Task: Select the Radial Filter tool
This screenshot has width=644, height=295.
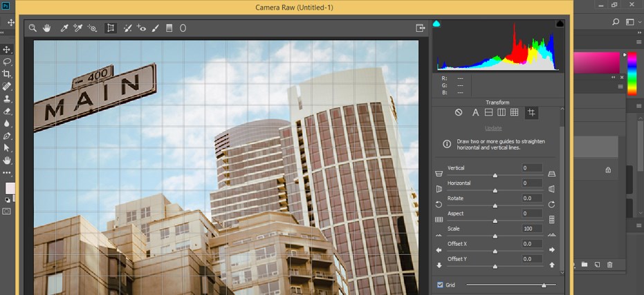Action: [x=183, y=28]
